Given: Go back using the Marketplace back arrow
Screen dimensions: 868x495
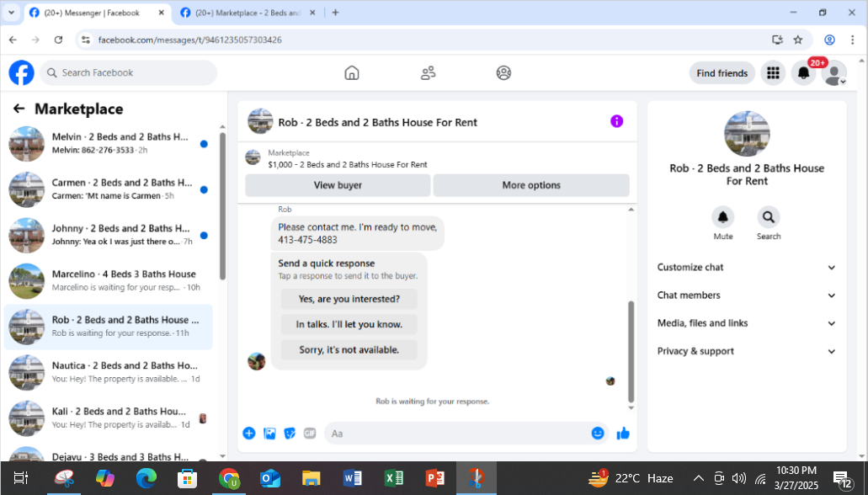Looking at the screenshot, I should pos(19,109).
